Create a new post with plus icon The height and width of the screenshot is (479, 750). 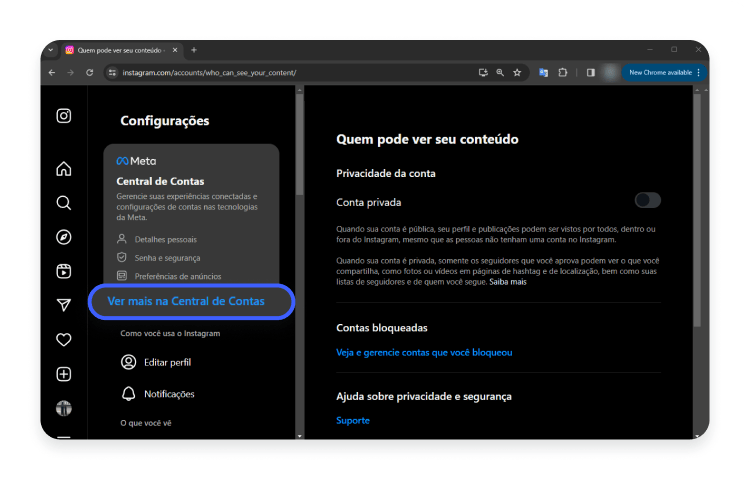pos(64,374)
